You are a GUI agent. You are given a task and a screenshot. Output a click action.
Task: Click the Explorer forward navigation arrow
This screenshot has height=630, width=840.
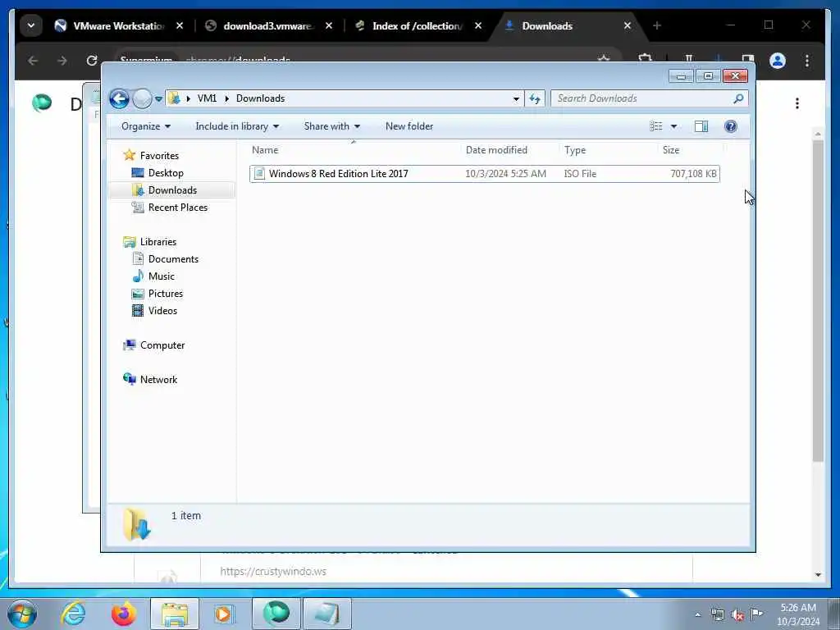click(x=142, y=98)
